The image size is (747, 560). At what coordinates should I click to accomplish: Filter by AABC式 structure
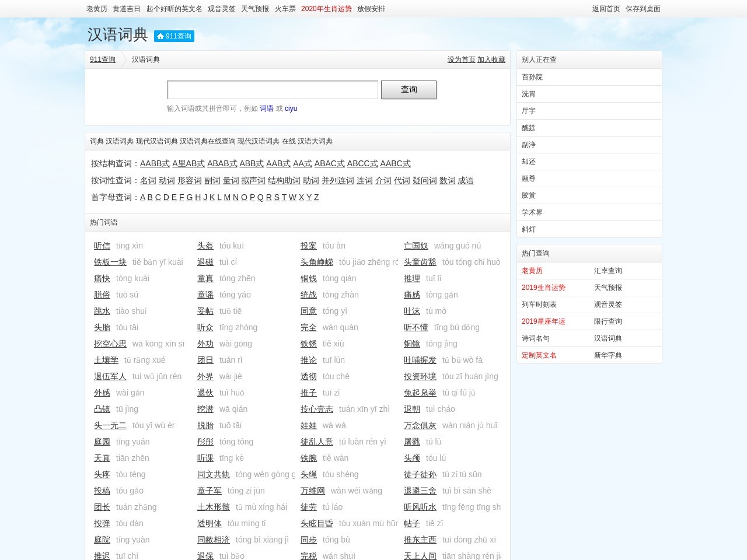point(396,163)
